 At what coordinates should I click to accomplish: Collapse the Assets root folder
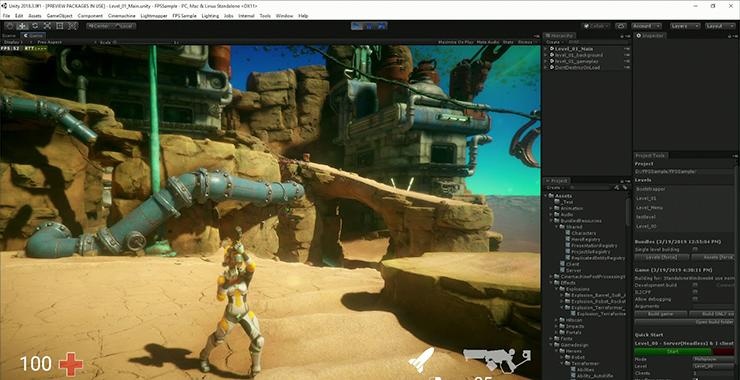click(x=547, y=196)
